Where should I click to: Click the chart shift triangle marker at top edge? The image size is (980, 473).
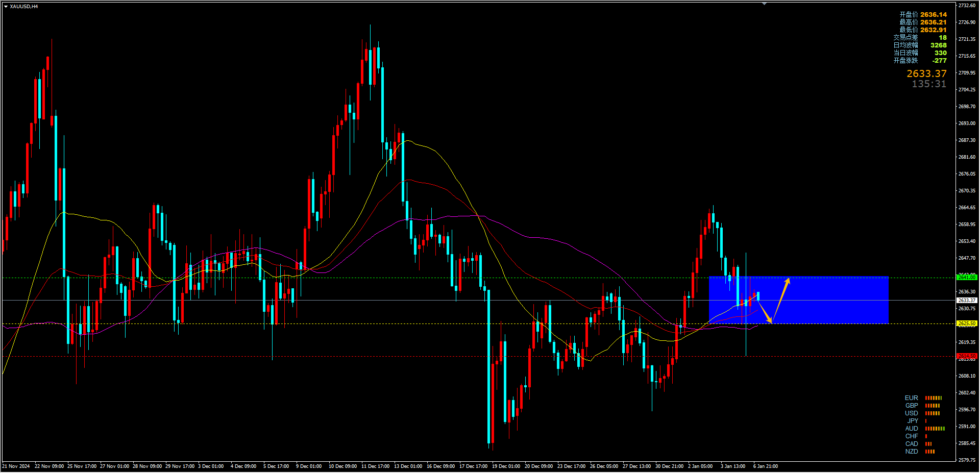tap(764, 4)
